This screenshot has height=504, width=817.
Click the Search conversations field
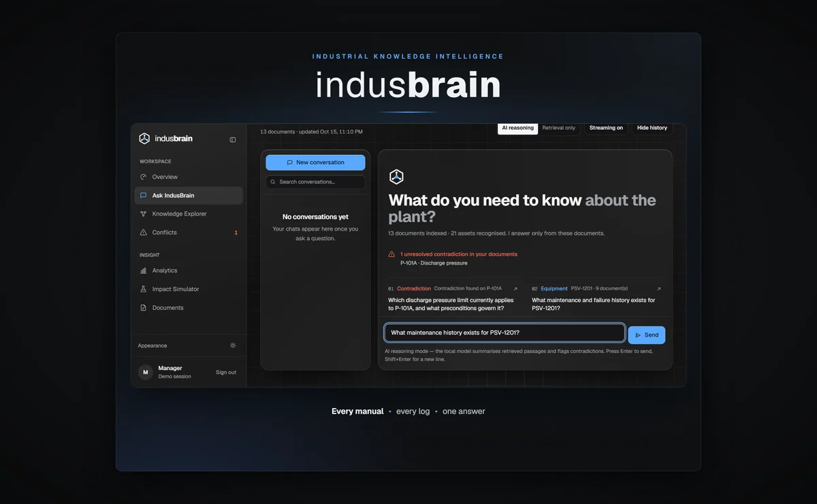(315, 182)
